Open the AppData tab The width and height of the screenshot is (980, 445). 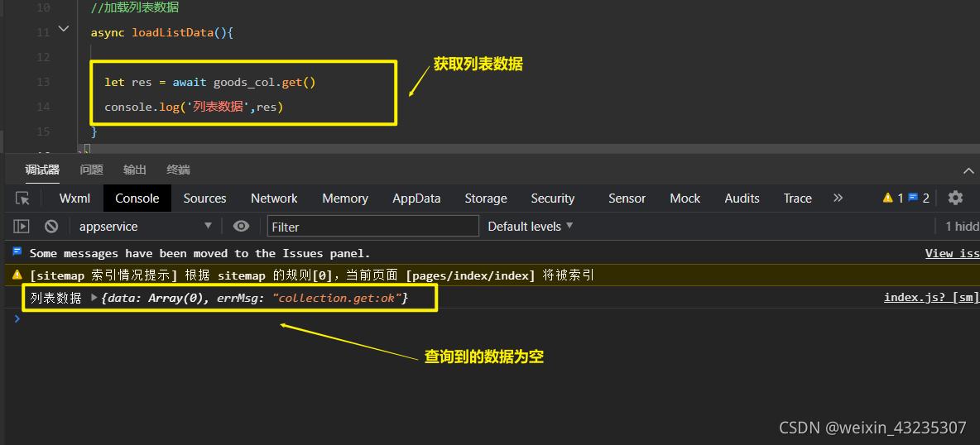(416, 199)
